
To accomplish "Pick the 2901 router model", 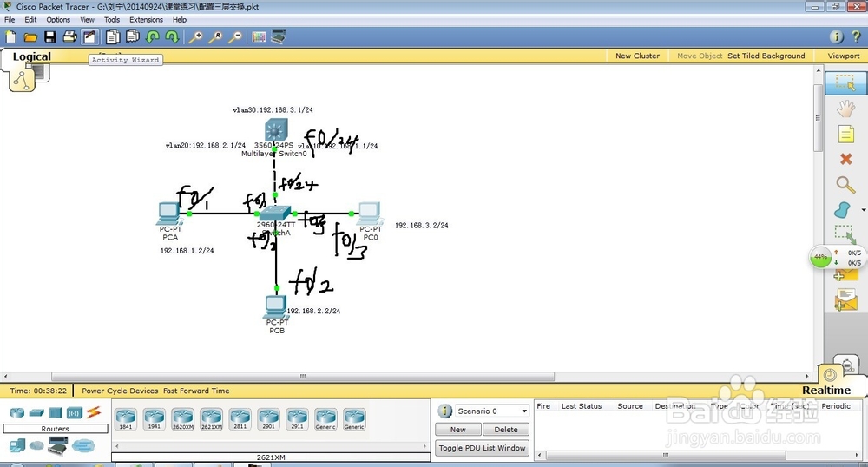I will (268, 419).
